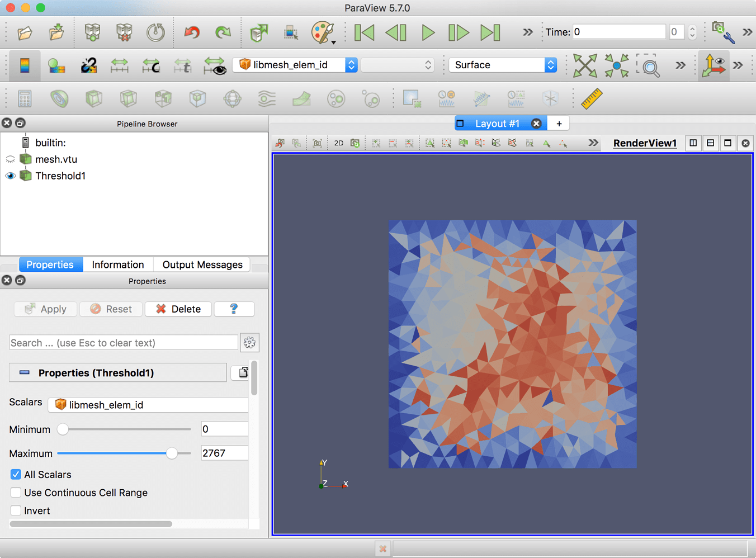Adjust the Maximum slider handle
The image size is (756, 558).
(172, 453)
